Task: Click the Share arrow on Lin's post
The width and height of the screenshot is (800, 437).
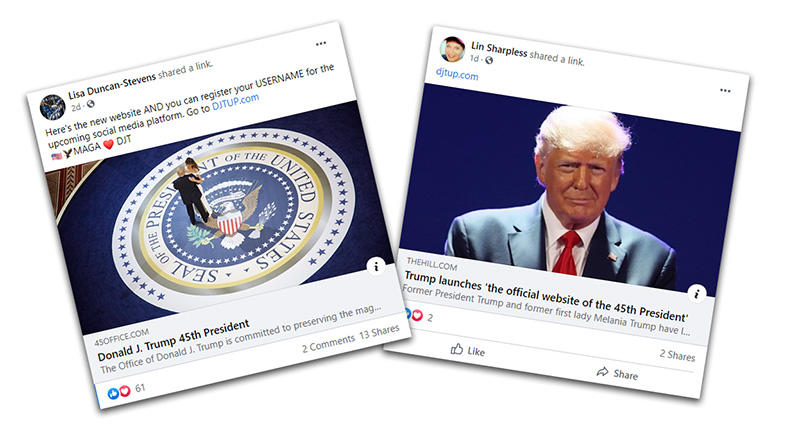Action: click(x=603, y=371)
